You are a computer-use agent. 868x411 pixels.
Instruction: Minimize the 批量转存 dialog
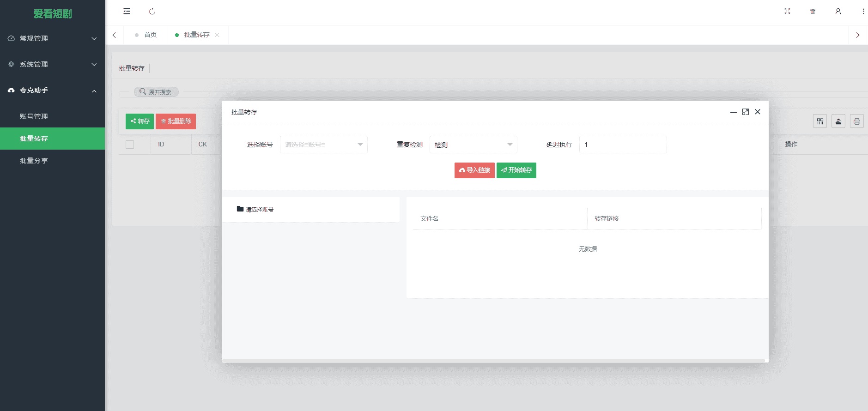733,112
